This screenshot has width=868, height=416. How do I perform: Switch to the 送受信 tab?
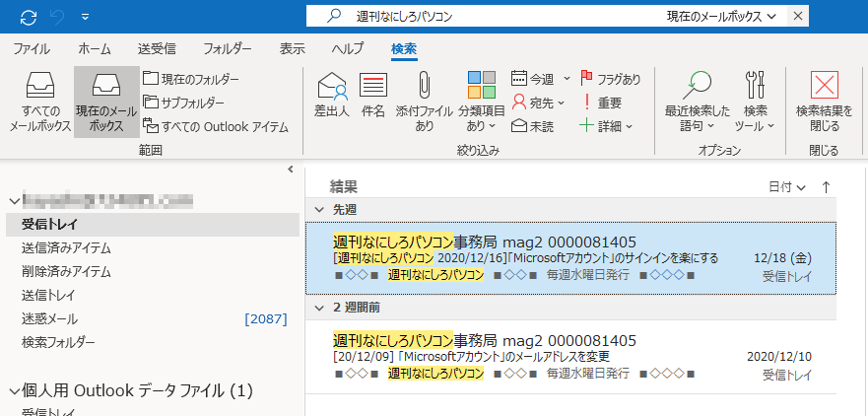[x=157, y=48]
